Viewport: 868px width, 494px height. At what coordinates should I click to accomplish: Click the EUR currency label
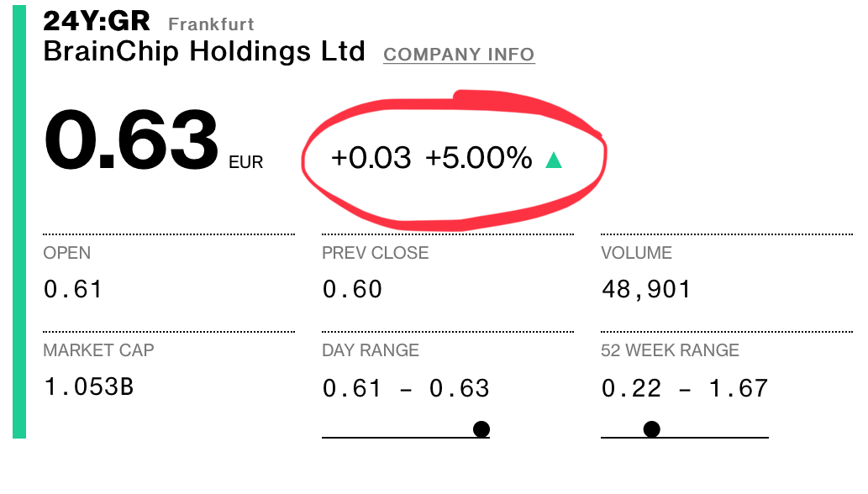point(245,163)
